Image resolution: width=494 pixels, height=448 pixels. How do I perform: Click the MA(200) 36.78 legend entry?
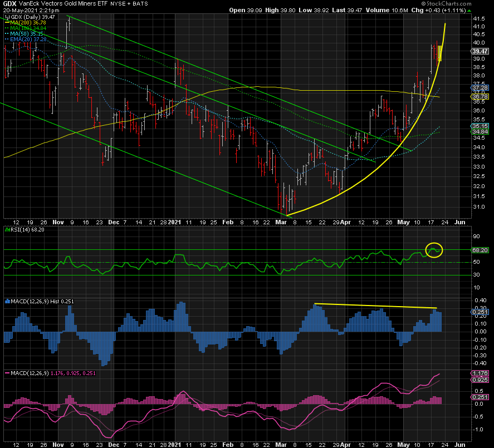[x=25, y=23]
